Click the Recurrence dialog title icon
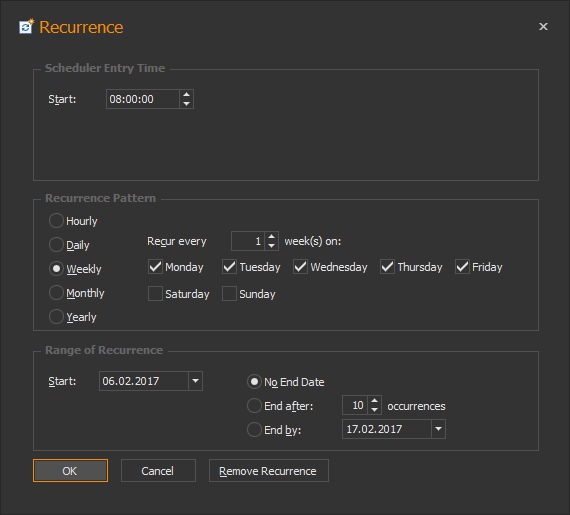570x515 pixels. 26,27
